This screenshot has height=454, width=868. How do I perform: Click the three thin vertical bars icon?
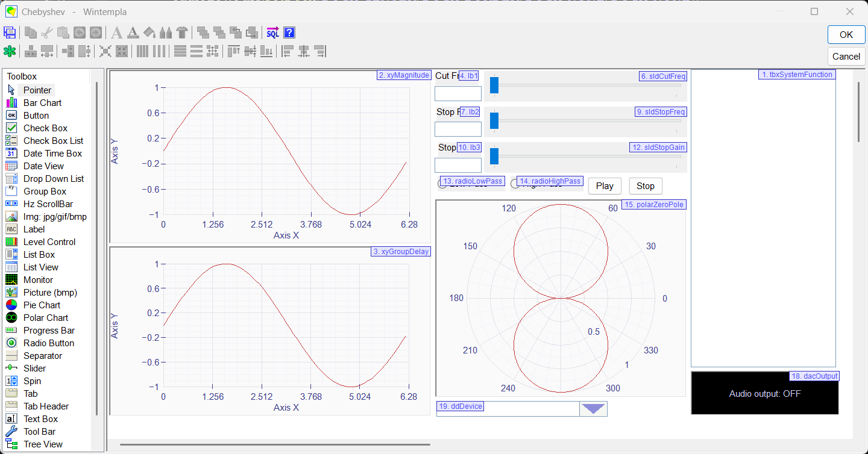click(x=159, y=51)
